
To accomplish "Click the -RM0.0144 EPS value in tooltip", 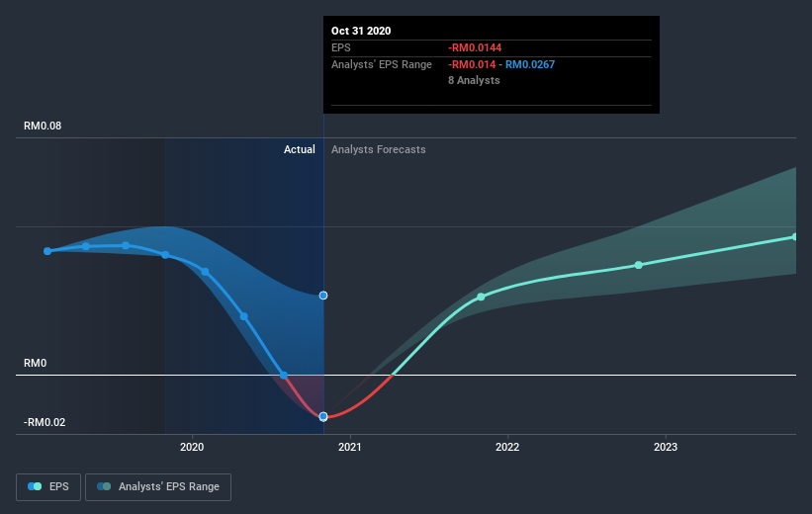I will 475,47.
